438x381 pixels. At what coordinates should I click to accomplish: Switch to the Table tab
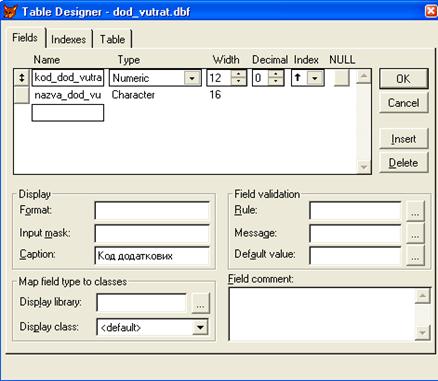point(112,39)
